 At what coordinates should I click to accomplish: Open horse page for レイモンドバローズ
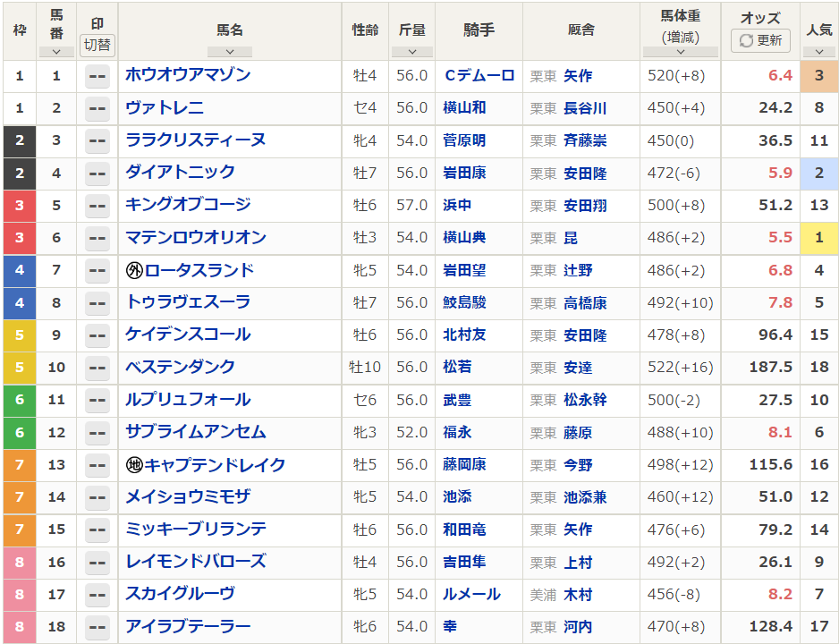pyautogui.click(x=195, y=562)
